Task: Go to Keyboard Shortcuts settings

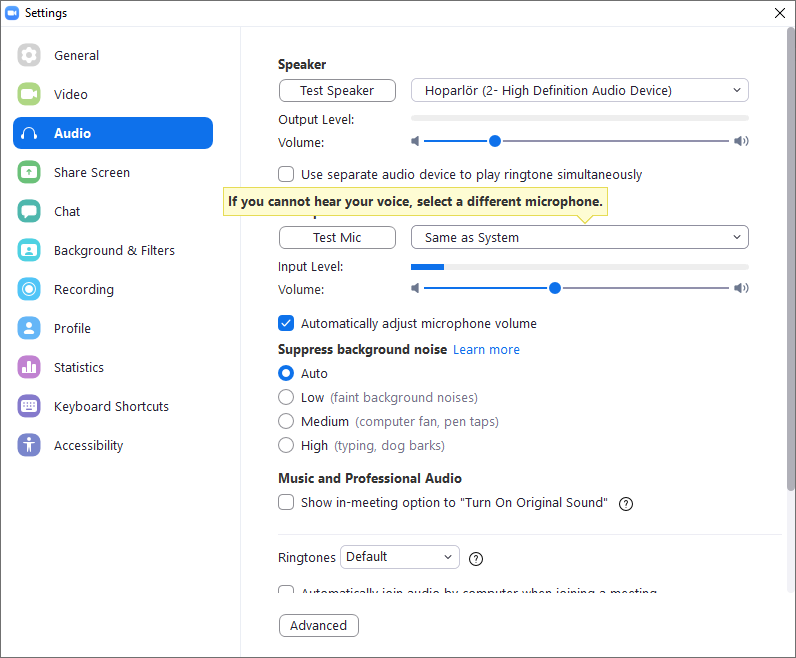Action: pos(111,407)
